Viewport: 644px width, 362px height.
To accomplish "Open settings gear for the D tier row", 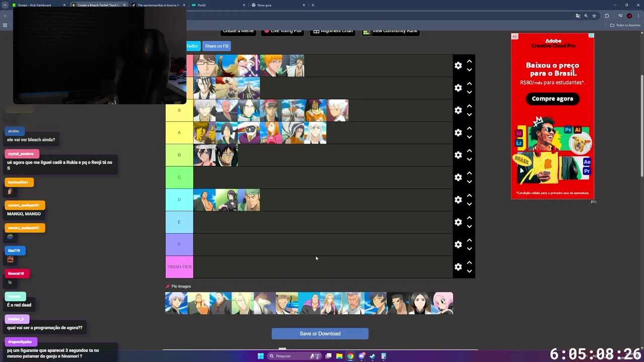I will coord(458,200).
